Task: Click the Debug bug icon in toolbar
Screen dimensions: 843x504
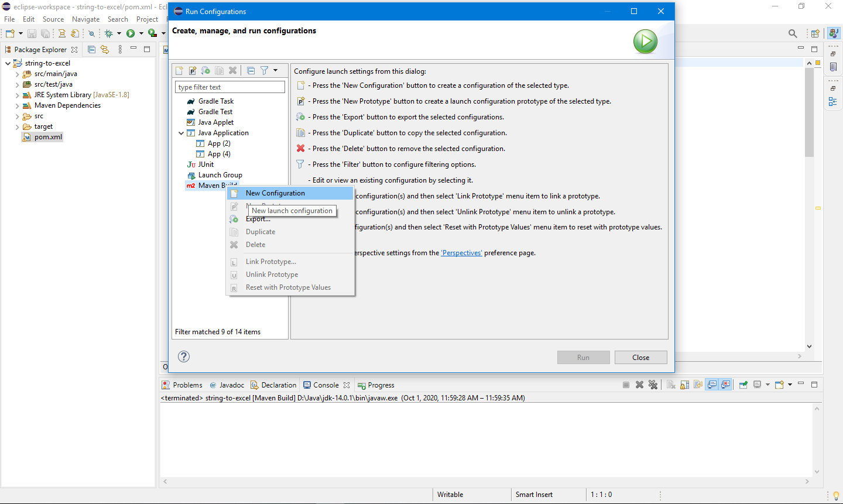Action: [x=108, y=33]
